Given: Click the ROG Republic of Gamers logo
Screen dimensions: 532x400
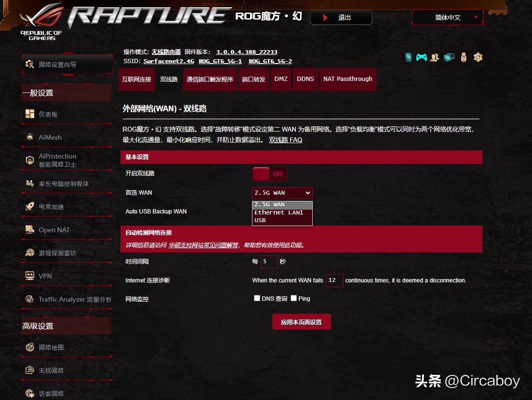Looking at the screenshot, I should pyautogui.click(x=41, y=22).
